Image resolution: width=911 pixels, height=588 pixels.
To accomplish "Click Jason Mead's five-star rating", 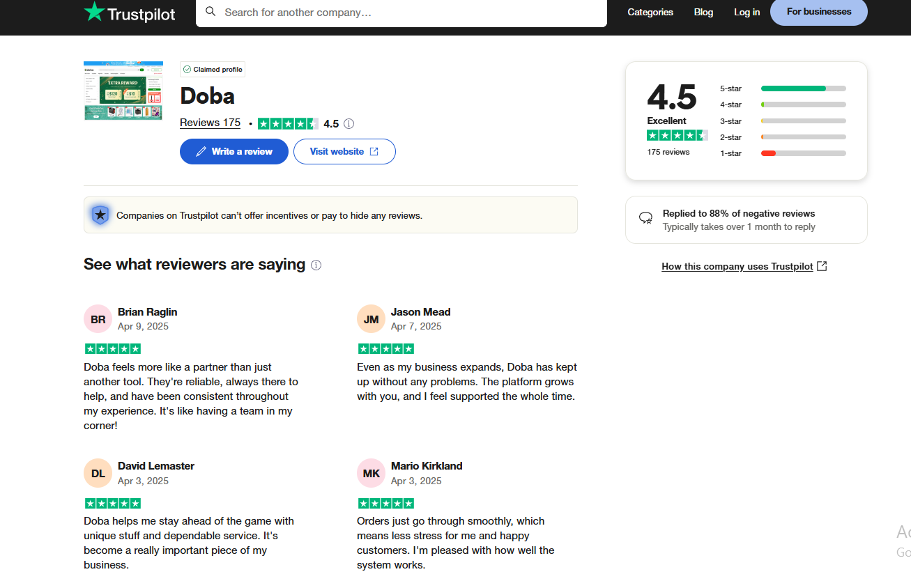I will click(386, 348).
